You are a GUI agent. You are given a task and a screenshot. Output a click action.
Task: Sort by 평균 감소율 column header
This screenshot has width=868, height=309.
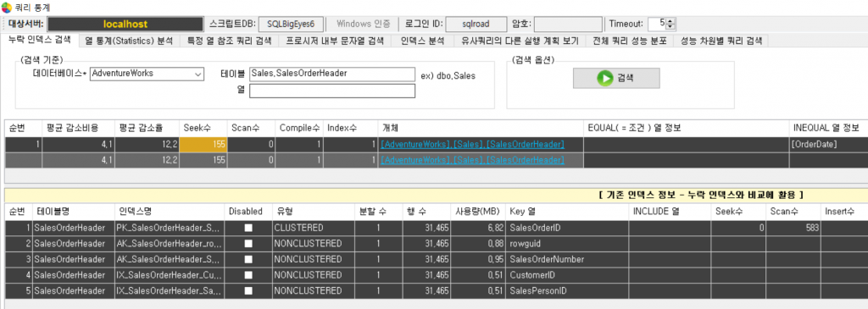click(x=147, y=128)
